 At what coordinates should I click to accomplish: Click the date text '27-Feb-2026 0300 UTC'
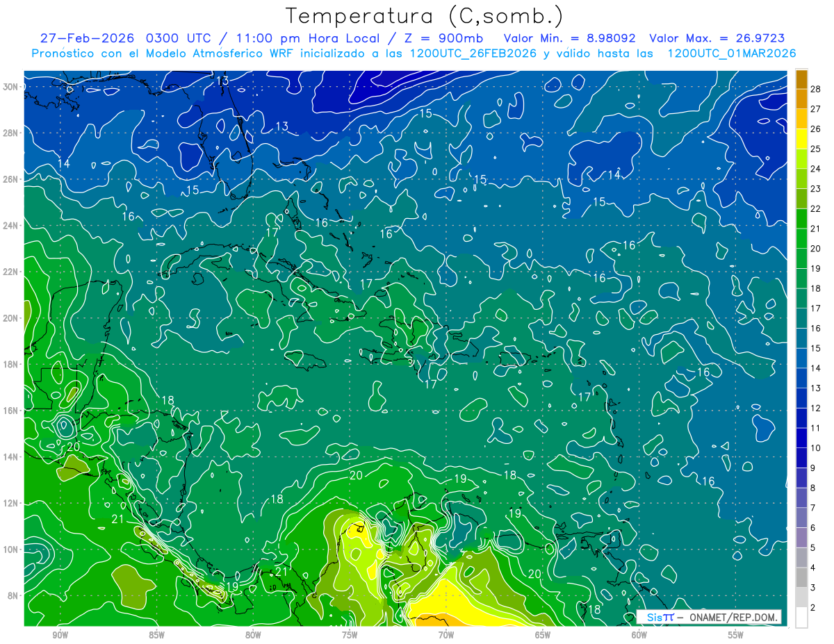pos(125,38)
